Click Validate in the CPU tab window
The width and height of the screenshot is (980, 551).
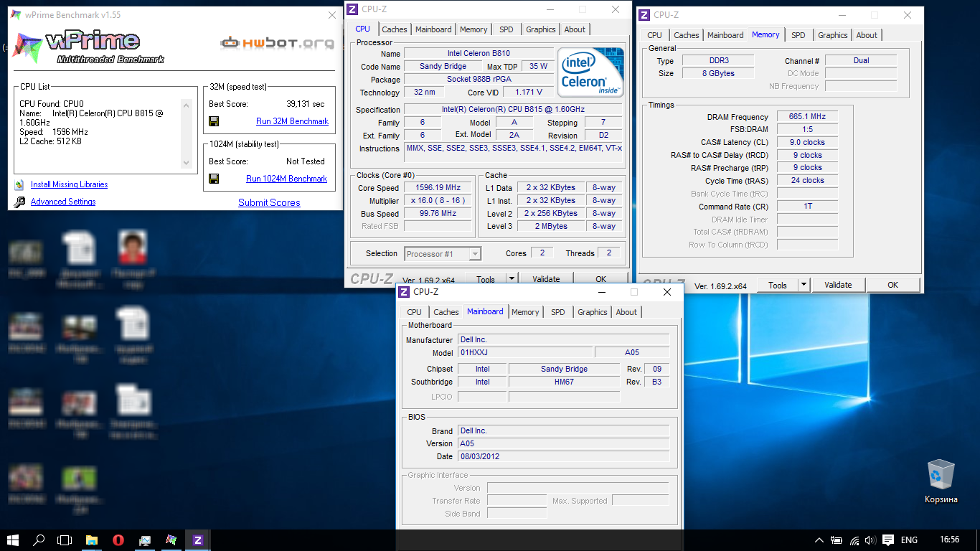tap(546, 279)
